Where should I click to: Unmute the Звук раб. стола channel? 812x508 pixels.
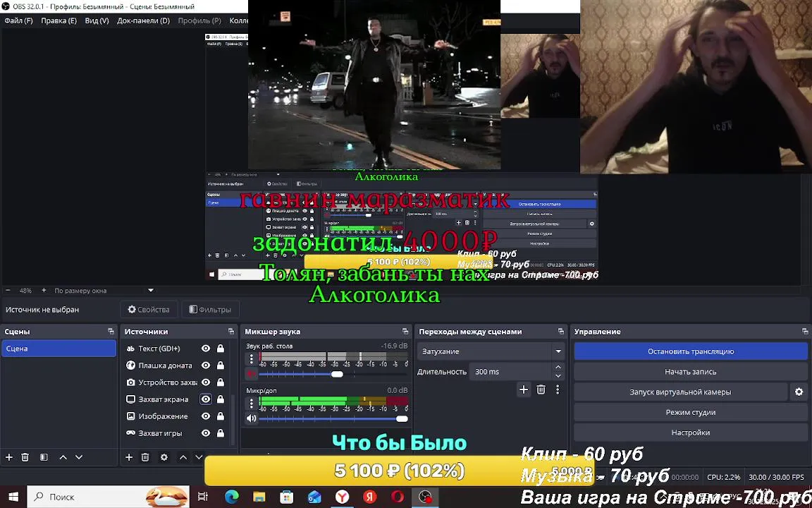[251, 374]
